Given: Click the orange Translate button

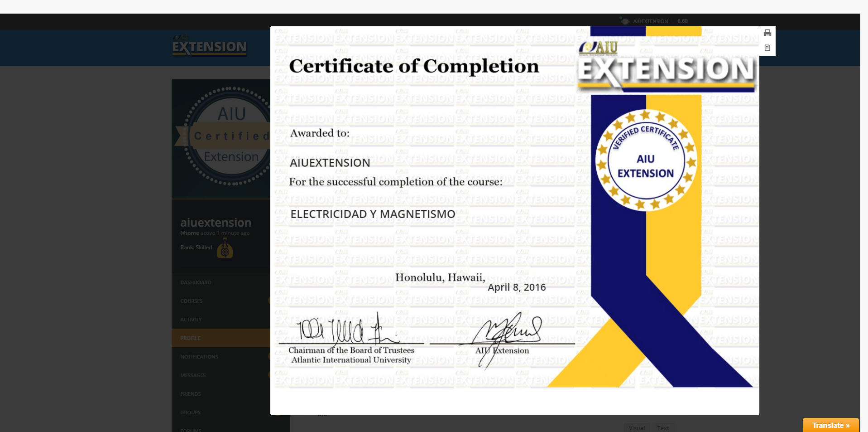Looking at the screenshot, I should [x=830, y=425].
